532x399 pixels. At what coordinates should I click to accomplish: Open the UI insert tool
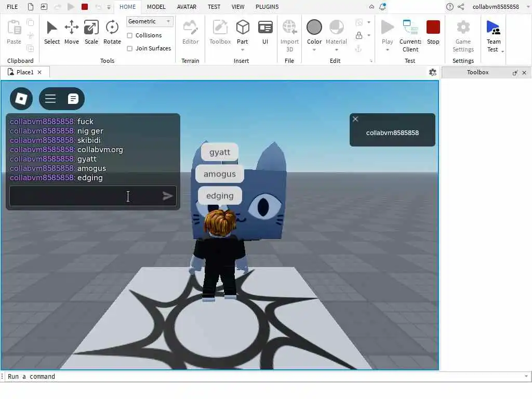pos(265,32)
